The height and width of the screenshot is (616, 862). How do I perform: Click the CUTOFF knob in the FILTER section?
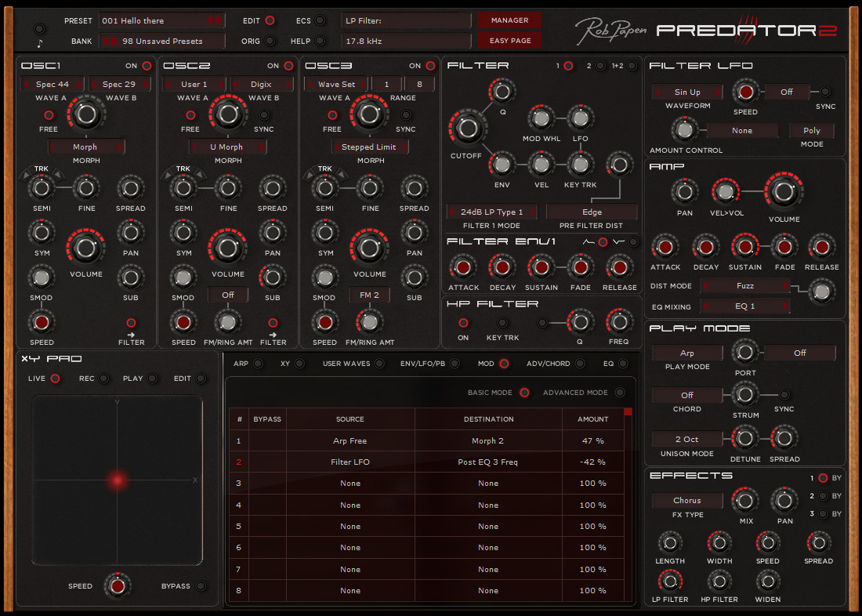pyautogui.click(x=467, y=128)
